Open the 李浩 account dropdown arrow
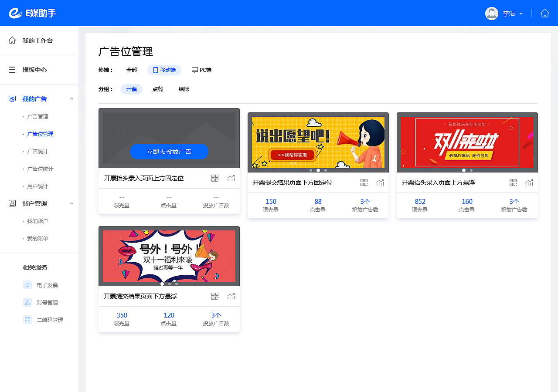558x392 pixels. (521, 14)
